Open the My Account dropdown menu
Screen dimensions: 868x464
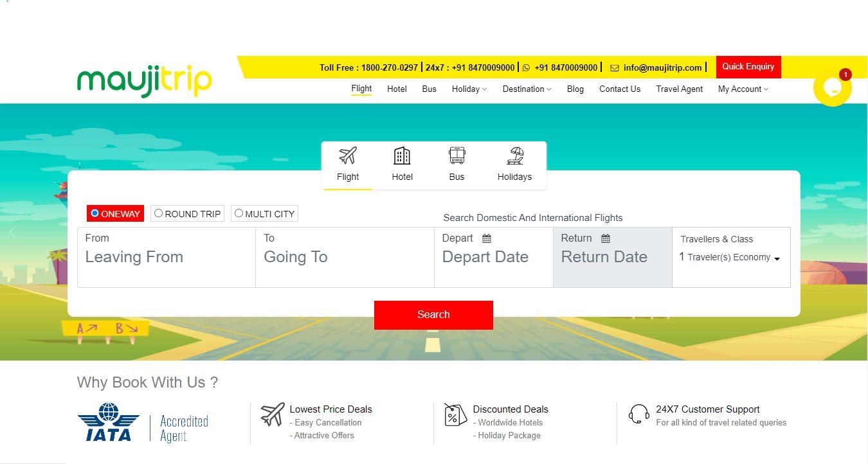tap(743, 89)
